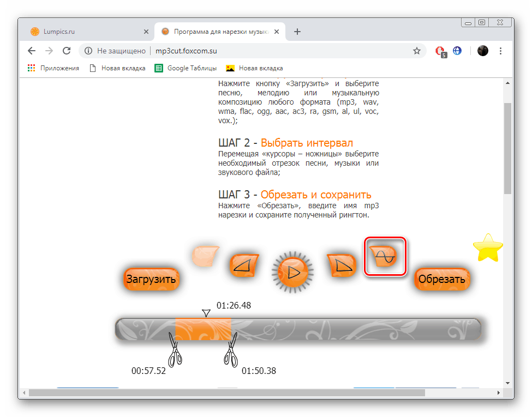Viewport: 532px width, 417px height.
Task: Click the yellow star icon beside the waveform tool
Action: pos(487,248)
